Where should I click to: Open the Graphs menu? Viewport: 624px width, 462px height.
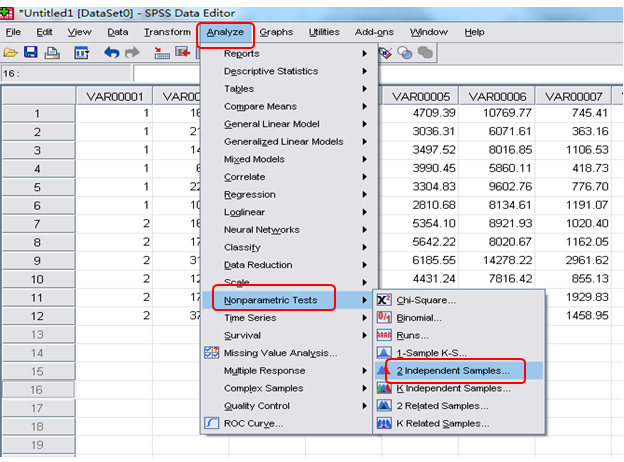click(x=276, y=32)
